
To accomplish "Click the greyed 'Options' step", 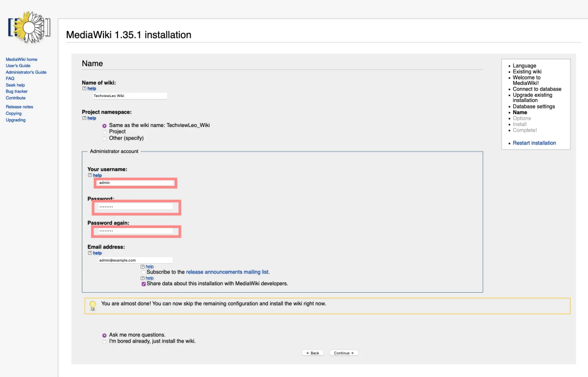I will [522, 118].
